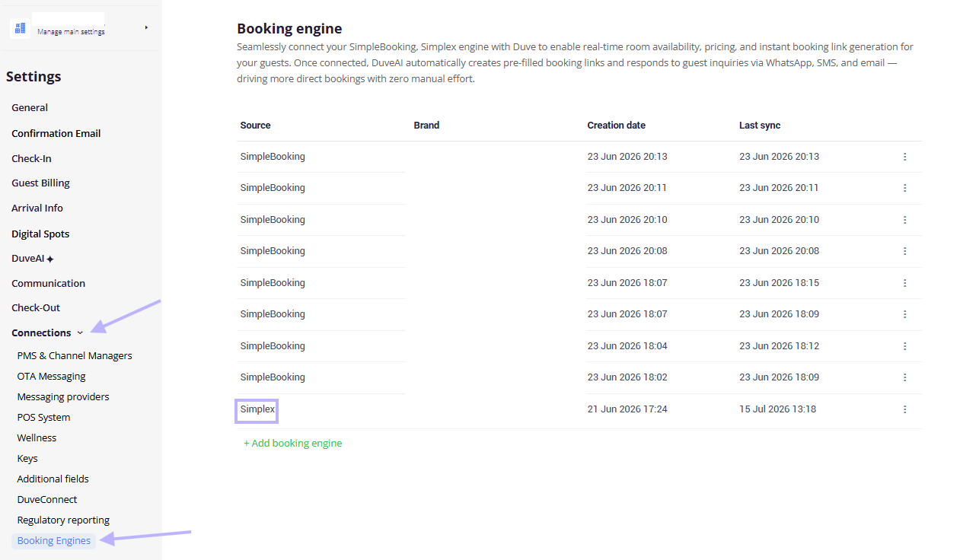
Task: Navigate to Digital Spots
Action: 40,234
